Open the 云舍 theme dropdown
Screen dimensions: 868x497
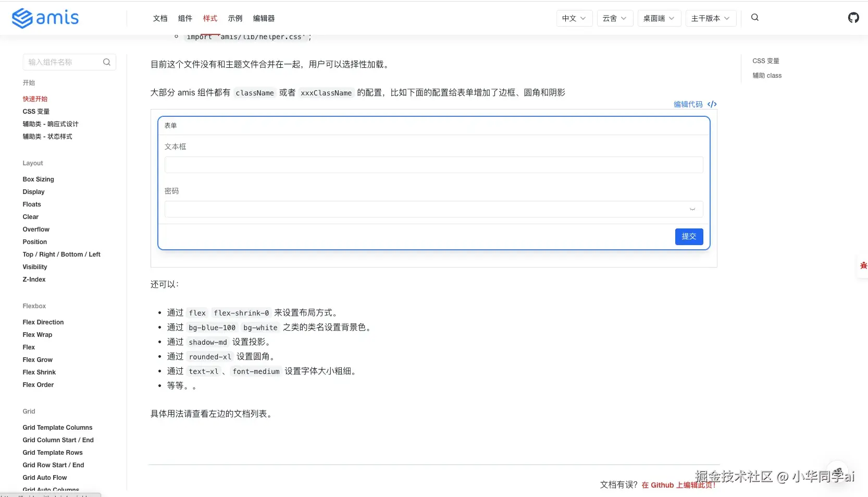(x=615, y=18)
